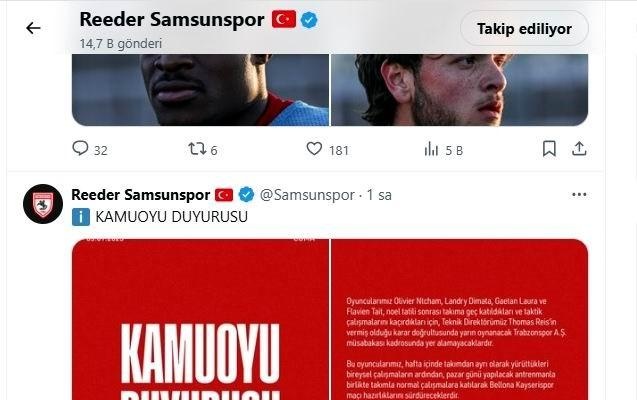Open the Samsunspor logo profile avatar

[x=43, y=204]
